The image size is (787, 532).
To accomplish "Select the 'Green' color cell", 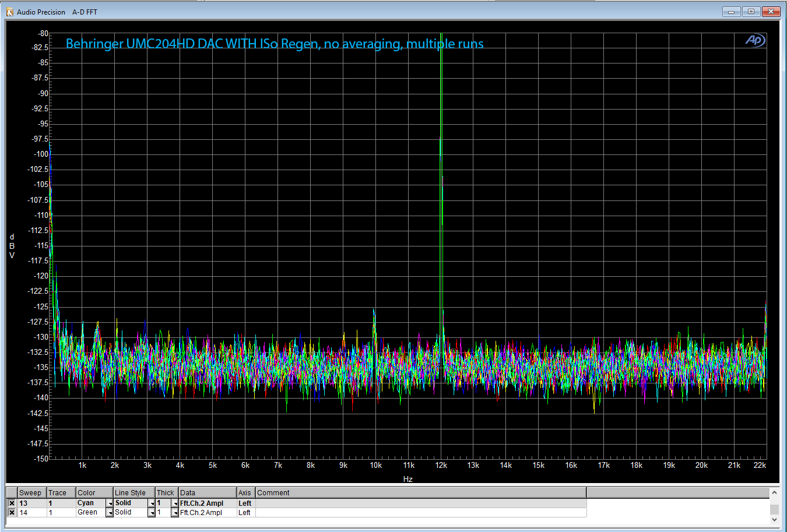I will tap(91, 513).
